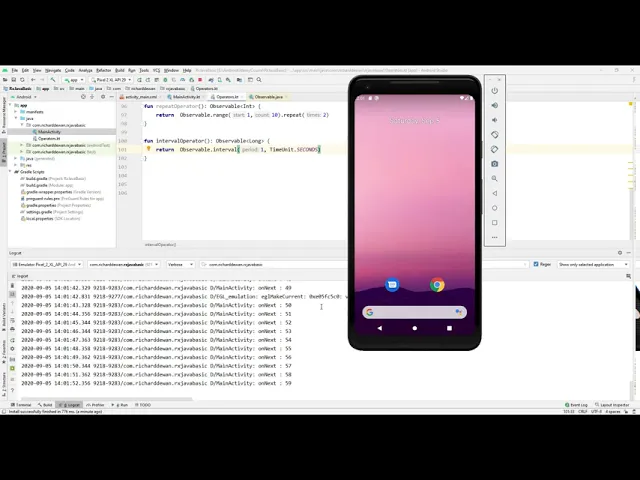Click the Make Project hammer icon

pos(53,80)
